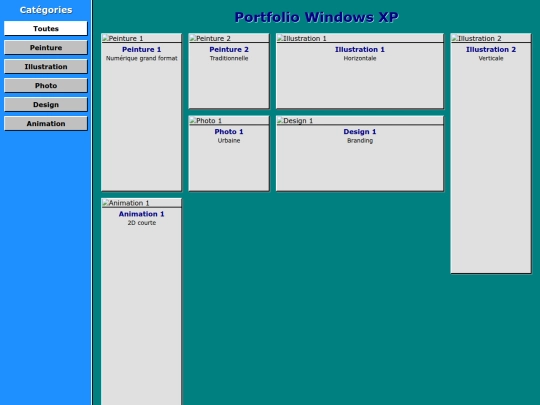Screen dimensions: 540x405
Task: Open the Peinture 1 card title
Action: pyautogui.click(x=142, y=50)
